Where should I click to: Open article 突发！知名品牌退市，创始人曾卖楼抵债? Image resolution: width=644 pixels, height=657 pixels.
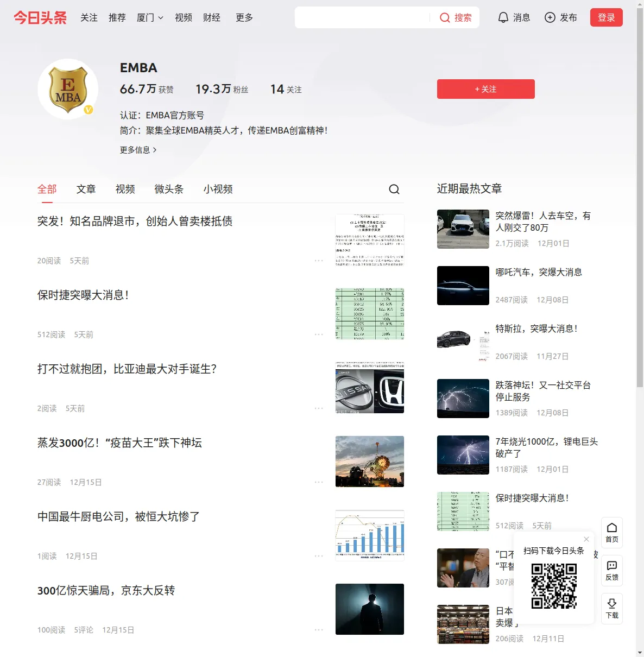coord(135,221)
